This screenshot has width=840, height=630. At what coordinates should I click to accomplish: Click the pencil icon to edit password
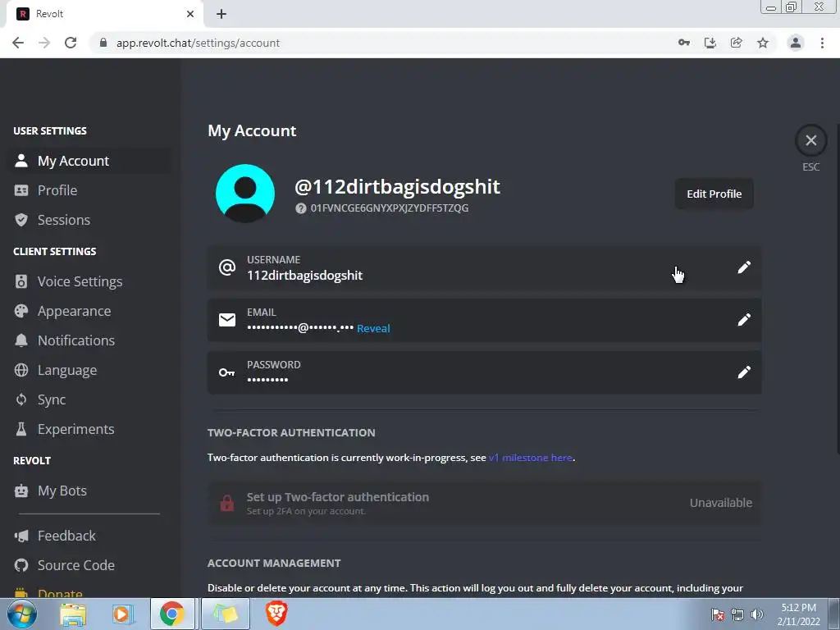[x=743, y=372]
